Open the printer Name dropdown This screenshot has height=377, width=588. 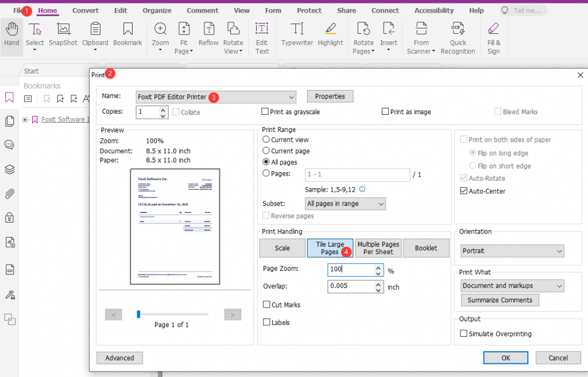[216, 97]
